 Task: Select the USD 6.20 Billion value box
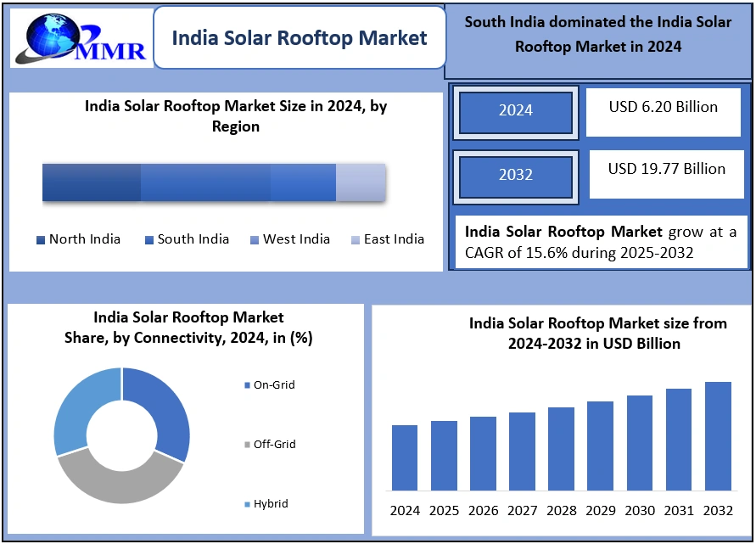point(663,110)
